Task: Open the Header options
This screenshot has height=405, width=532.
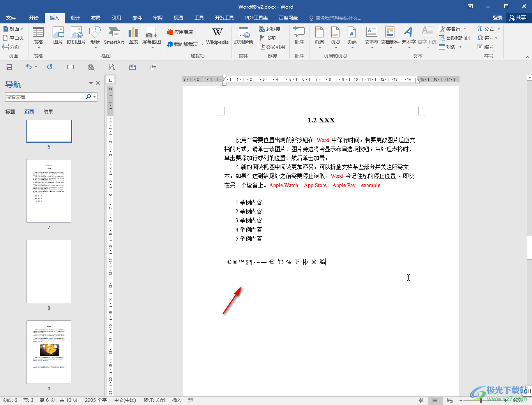Action: coord(319,37)
